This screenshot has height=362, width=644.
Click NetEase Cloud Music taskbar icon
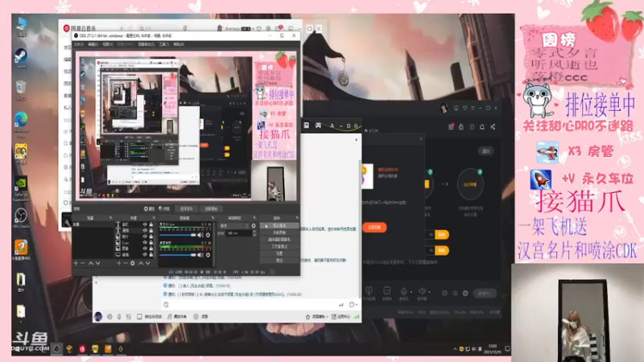point(82,349)
